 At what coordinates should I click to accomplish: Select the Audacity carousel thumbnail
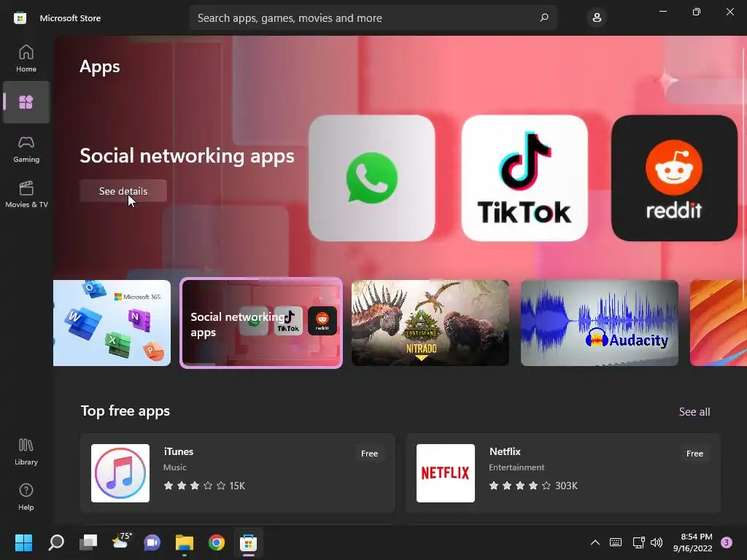point(600,323)
